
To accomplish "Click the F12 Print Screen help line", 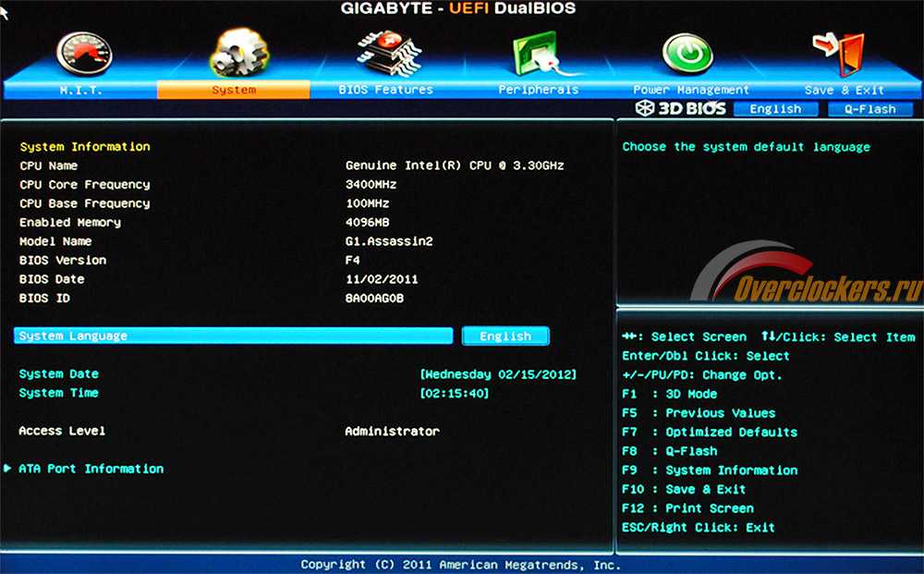I will 687,508.
